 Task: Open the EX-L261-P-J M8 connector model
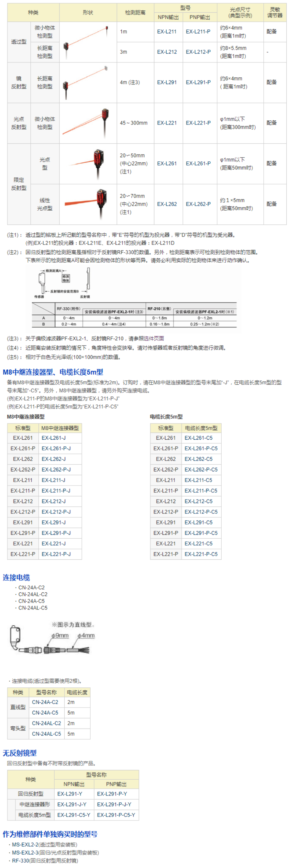[56, 448]
